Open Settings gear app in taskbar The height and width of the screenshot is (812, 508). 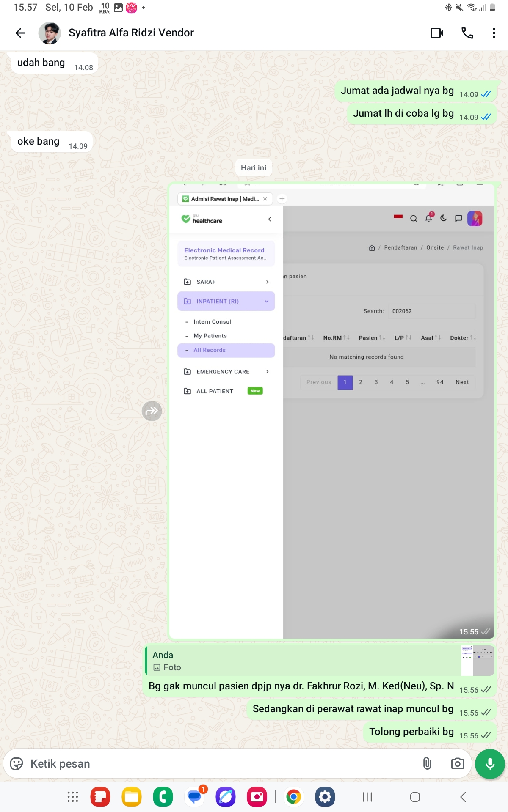325,797
